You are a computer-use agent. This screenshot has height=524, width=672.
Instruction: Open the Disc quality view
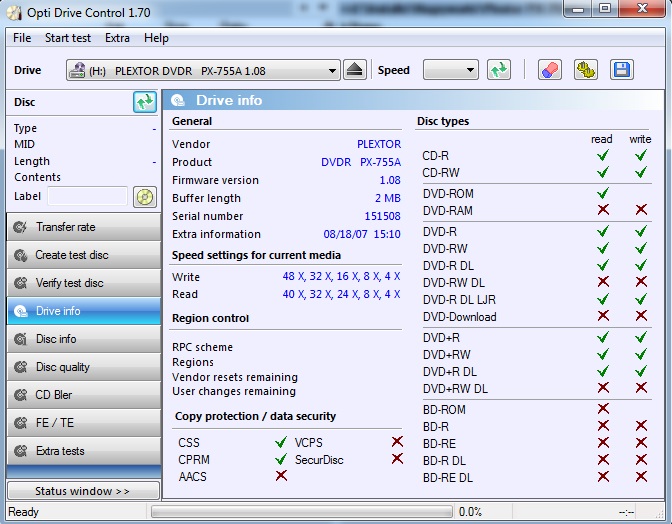pos(84,367)
